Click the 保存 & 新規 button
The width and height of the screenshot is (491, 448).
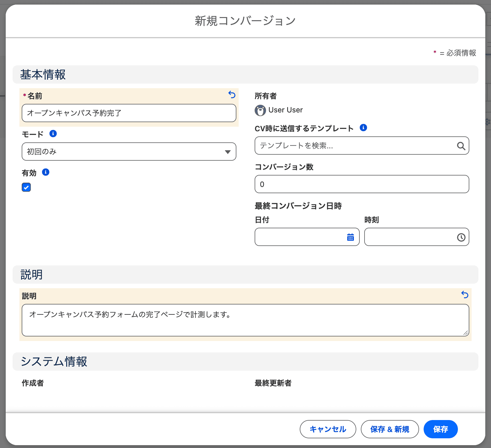390,429
